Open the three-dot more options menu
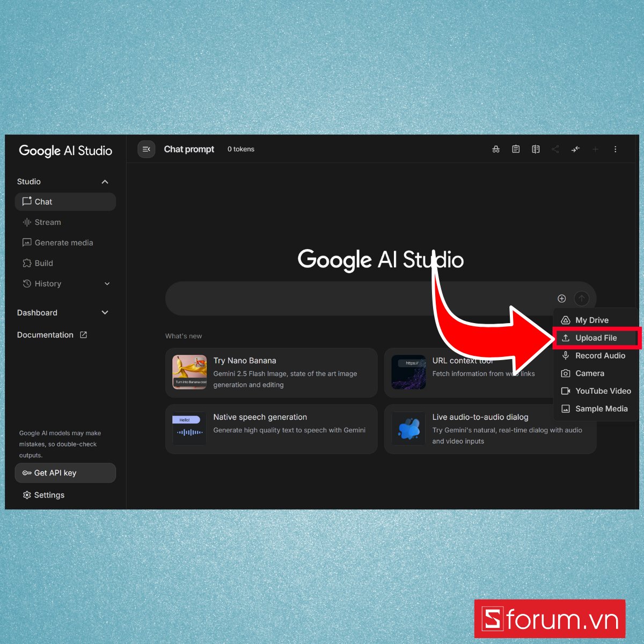 (x=615, y=149)
